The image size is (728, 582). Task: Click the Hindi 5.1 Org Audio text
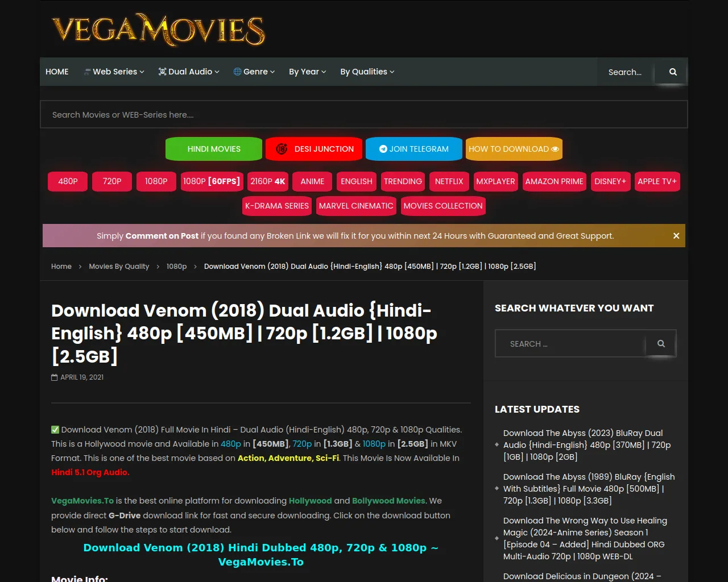(x=90, y=472)
